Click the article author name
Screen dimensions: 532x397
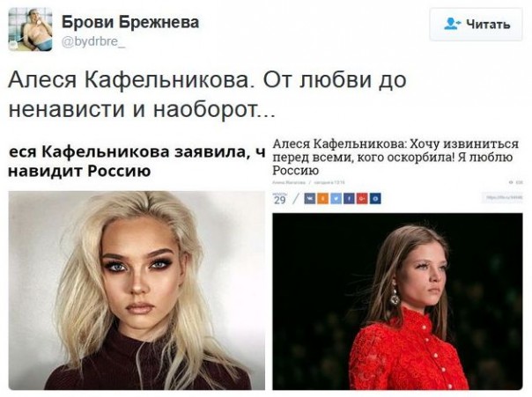[x=290, y=182]
